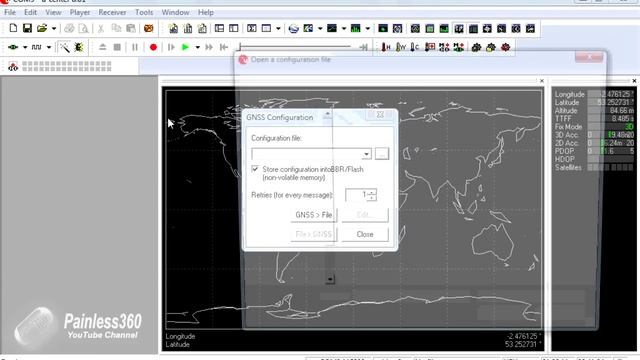Screen dimensions: 640x360
Task: Toggle the debug messages bug icon
Action: [x=78, y=47]
